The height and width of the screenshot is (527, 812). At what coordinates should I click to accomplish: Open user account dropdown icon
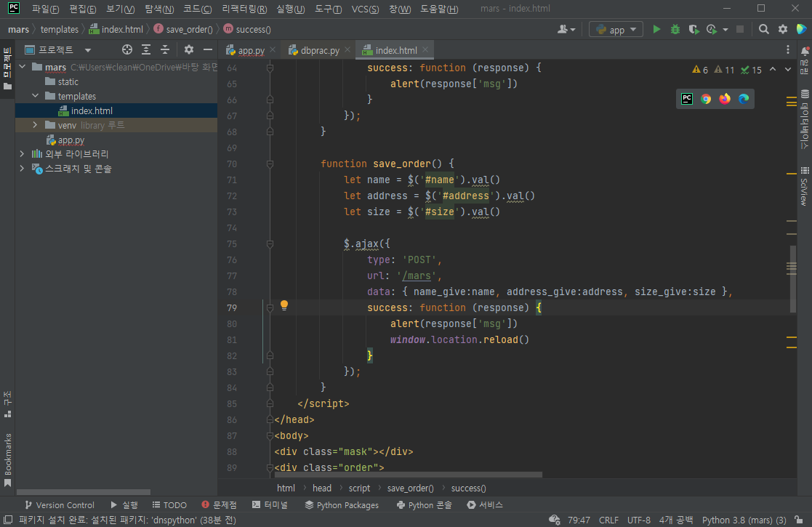(x=566, y=30)
